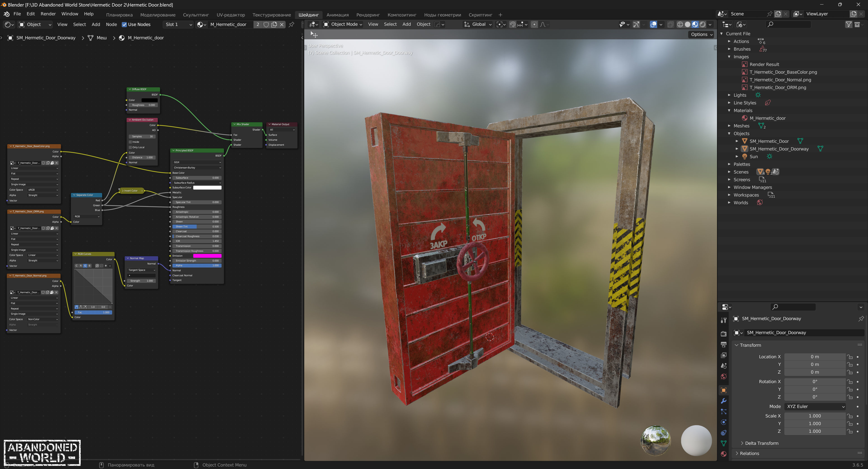The width and height of the screenshot is (868, 469).
Task: Toggle viewport gizmos display
Action: (x=635, y=24)
